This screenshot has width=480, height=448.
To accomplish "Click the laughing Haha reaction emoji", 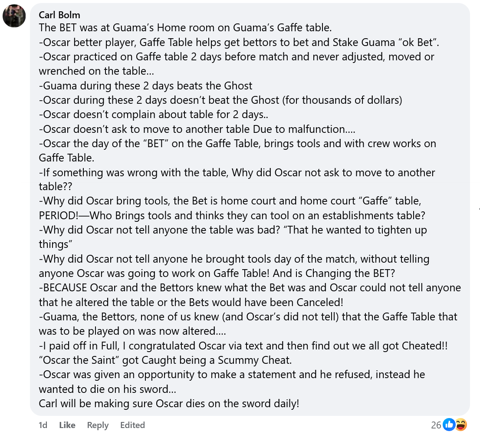I will [460, 425].
